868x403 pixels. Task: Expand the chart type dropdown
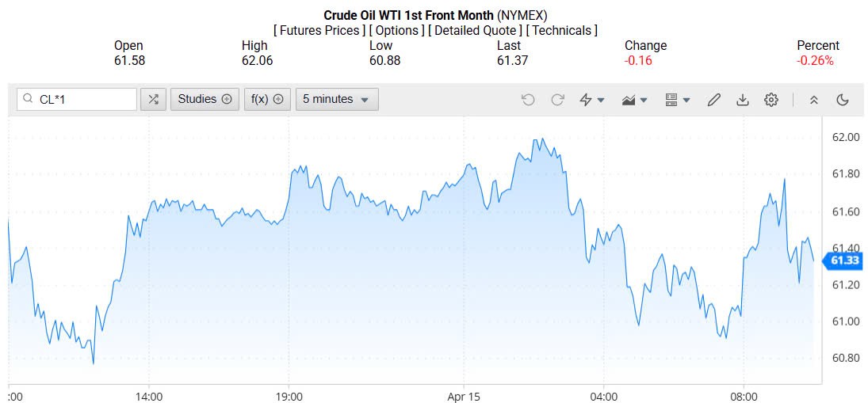coord(635,100)
